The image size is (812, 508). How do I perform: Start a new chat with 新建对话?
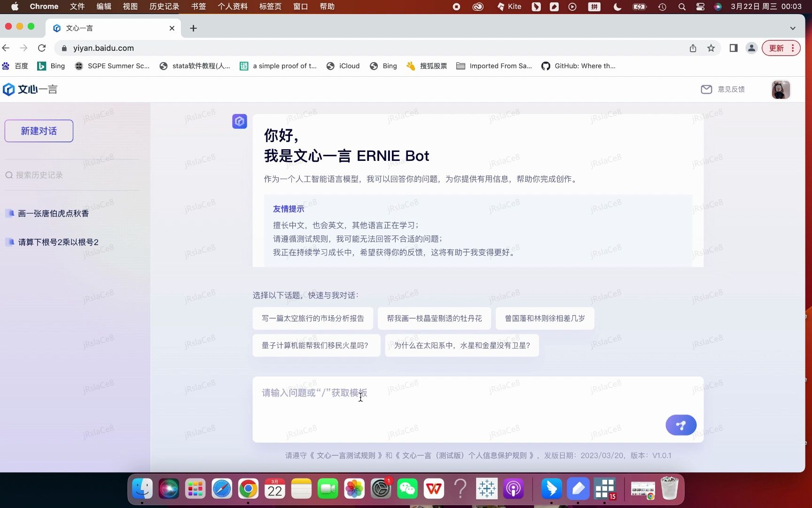39,131
